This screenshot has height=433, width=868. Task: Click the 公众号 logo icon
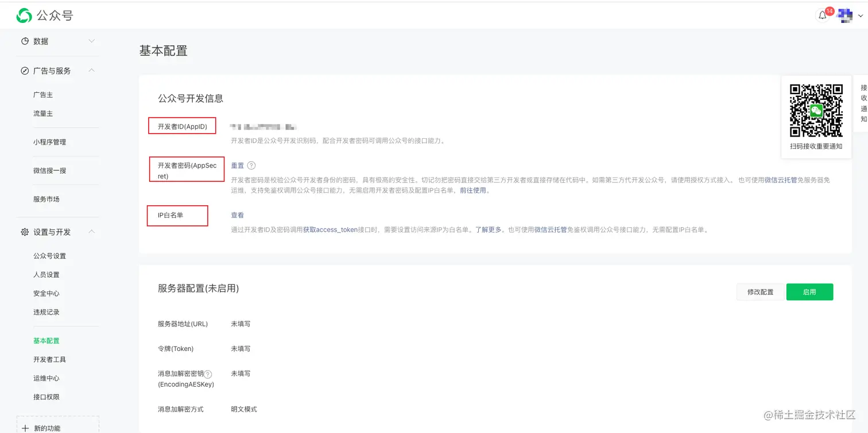[x=24, y=15]
